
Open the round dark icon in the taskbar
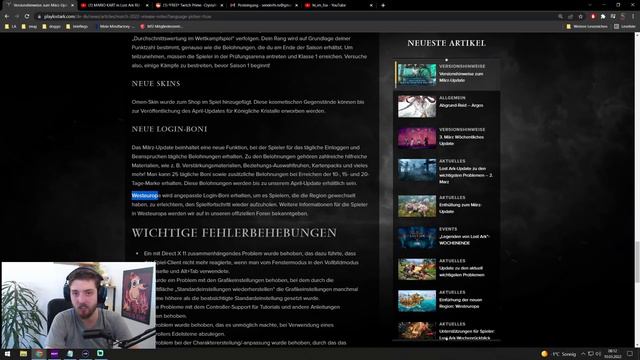pyautogui.click(x=85, y=353)
